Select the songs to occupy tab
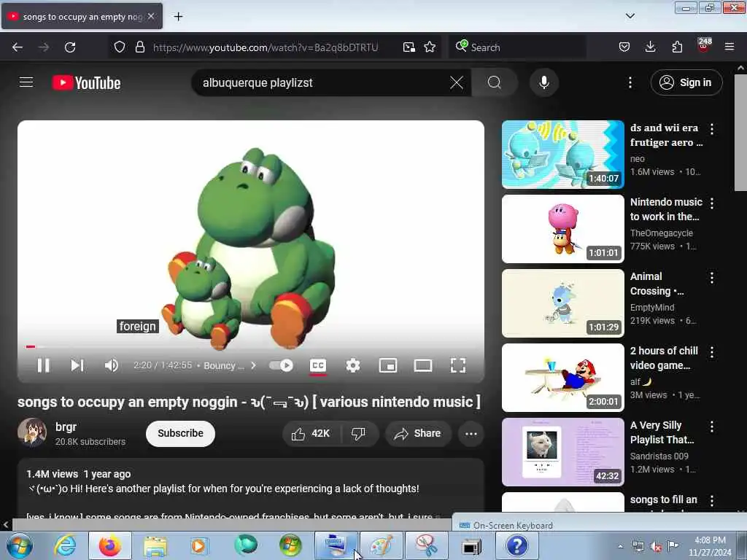Viewport: 747px width, 560px height. (x=82, y=17)
